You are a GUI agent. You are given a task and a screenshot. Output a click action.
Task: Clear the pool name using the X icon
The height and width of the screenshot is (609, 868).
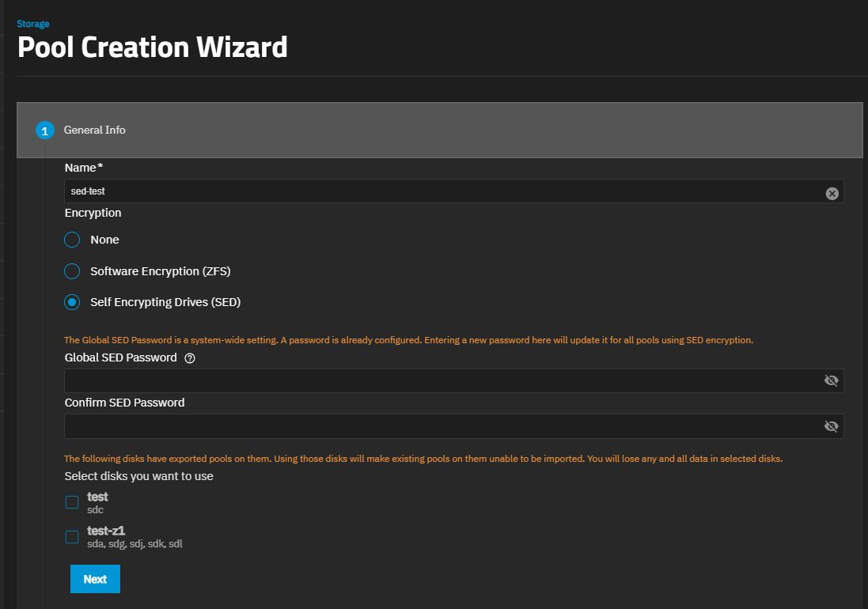click(x=832, y=193)
